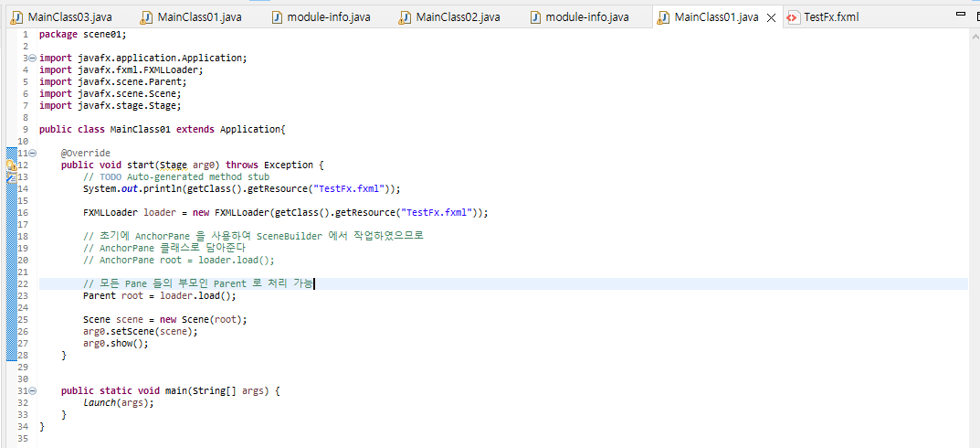Click the "package scene01;" statement
This screenshot has height=448, width=980.
82,35
